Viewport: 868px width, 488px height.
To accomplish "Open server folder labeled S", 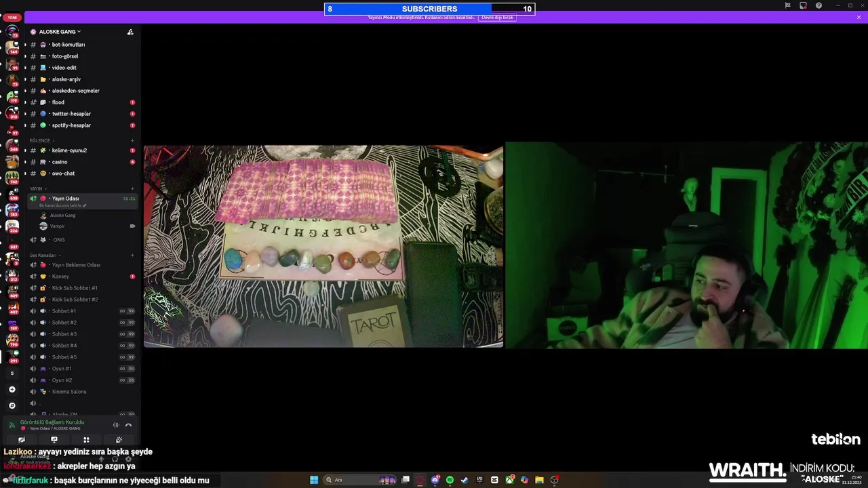I will point(12,373).
